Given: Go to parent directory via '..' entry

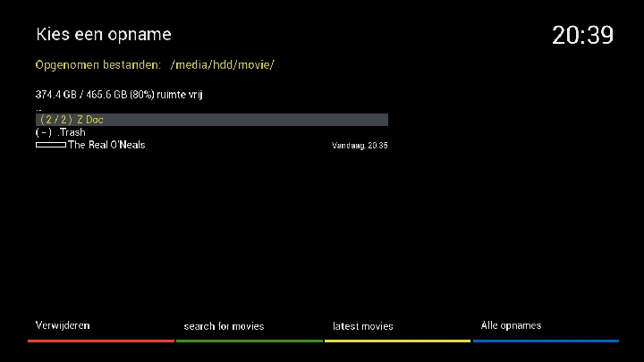Looking at the screenshot, I should [x=38, y=107].
